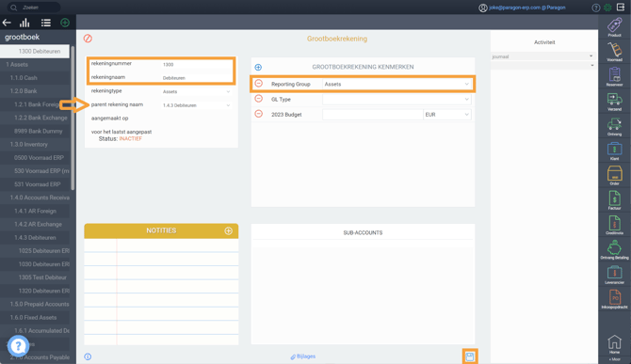Open the journaal activity dropdown
631x364 pixels.
click(x=542, y=56)
